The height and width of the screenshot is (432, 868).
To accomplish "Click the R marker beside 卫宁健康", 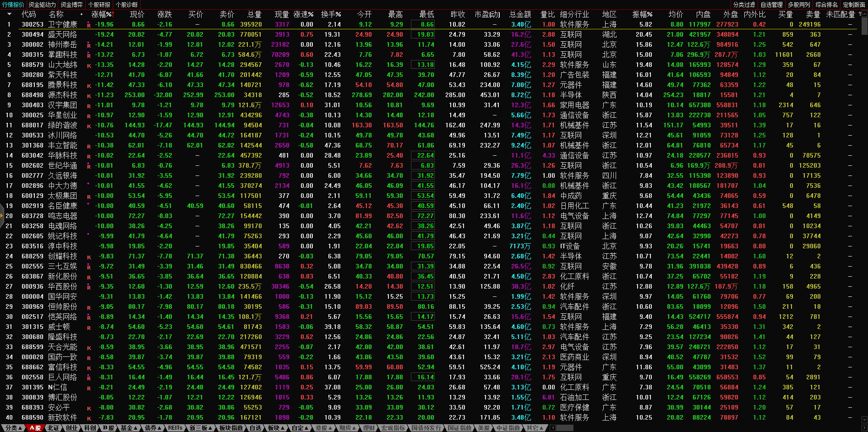I will pos(89,25).
